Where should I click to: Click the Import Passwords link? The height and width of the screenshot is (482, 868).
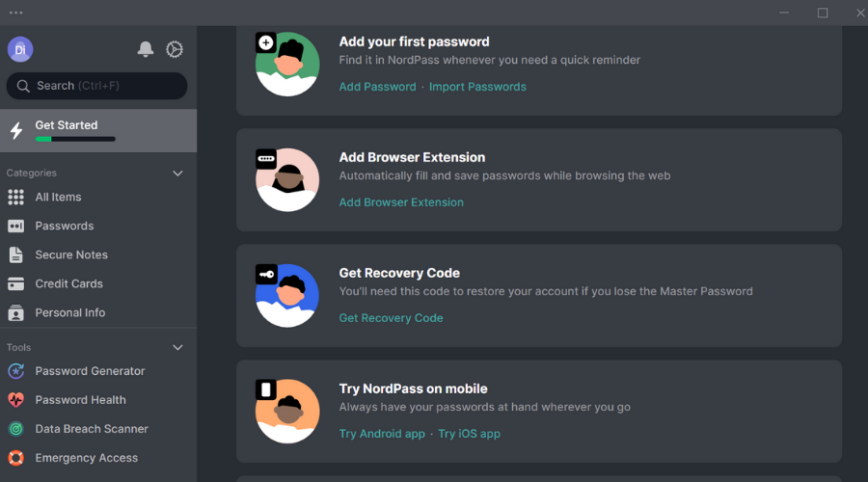click(477, 87)
